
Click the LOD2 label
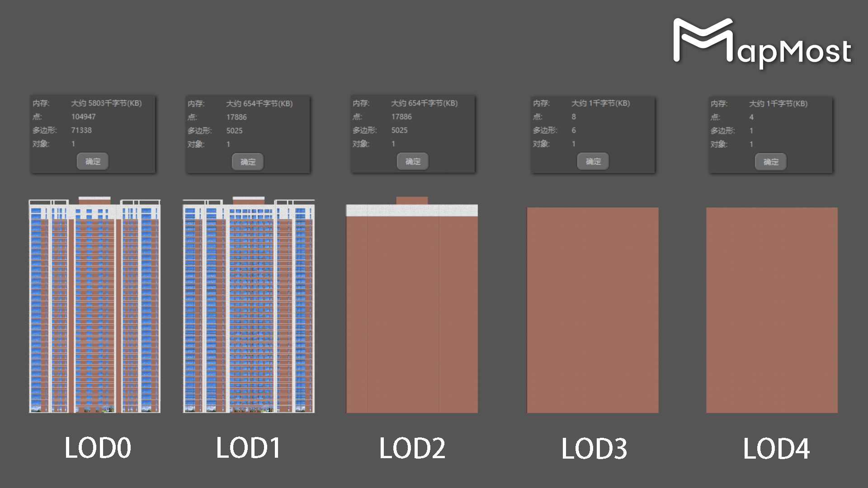[x=412, y=448]
